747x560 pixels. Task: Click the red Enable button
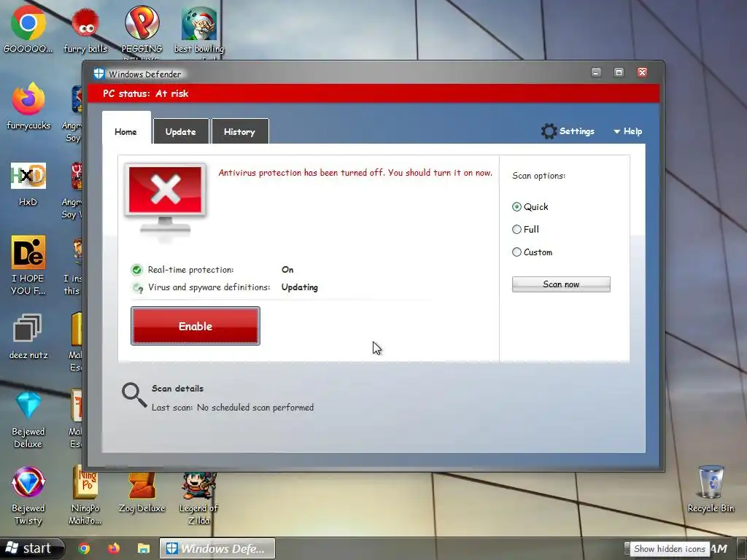(196, 326)
